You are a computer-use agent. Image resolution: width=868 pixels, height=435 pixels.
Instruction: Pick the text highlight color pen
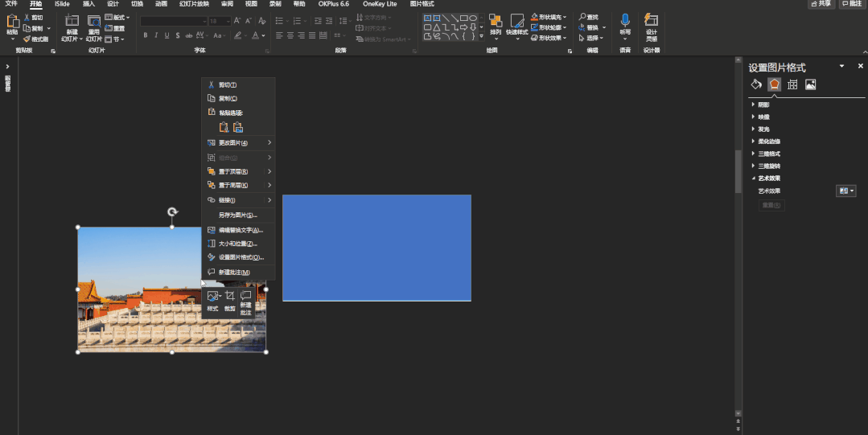click(237, 35)
